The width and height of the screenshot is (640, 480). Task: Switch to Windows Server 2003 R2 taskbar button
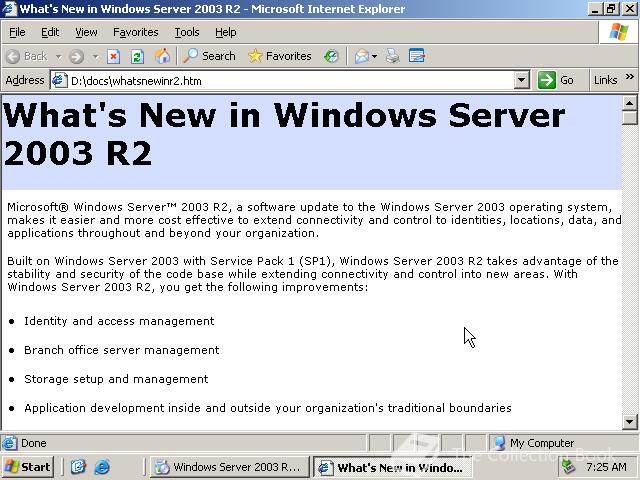click(230, 467)
